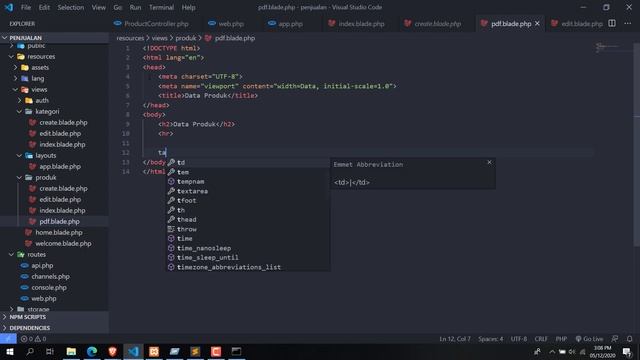This screenshot has width=640, height=360.
Task: Select the td Emmet suggestion
Action: (x=248, y=162)
